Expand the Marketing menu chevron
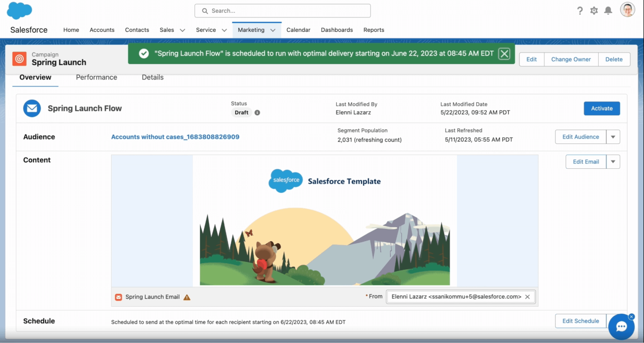The height and width of the screenshot is (343, 644). coord(273,30)
